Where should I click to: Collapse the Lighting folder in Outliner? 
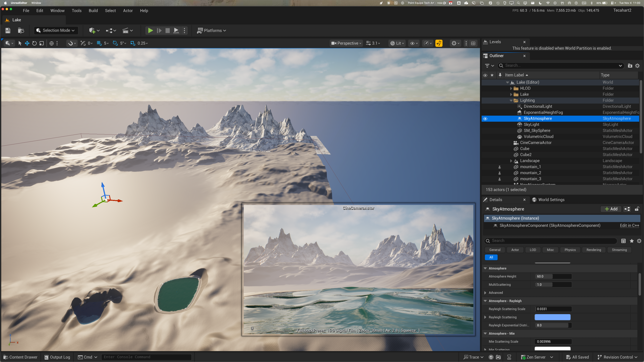511,100
